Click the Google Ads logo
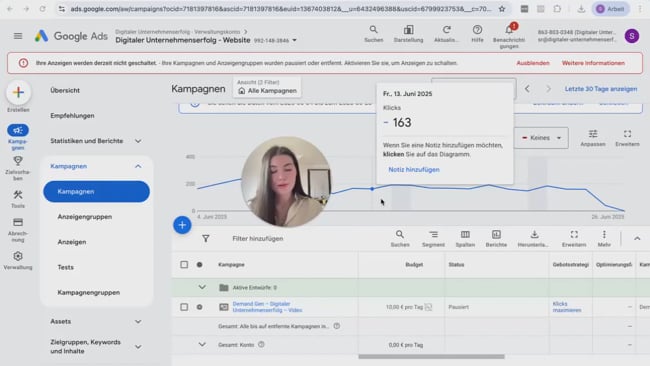 tap(71, 36)
